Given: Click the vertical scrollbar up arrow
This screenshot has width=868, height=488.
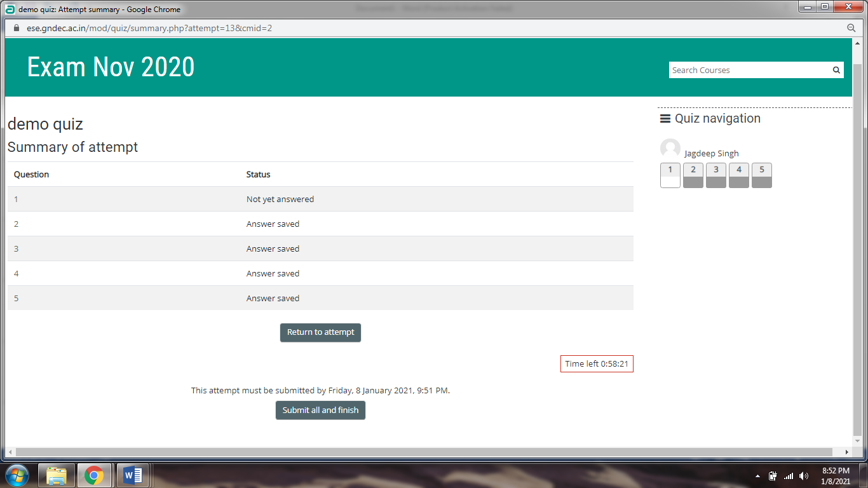Looking at the screenshot, I should pyautogui.click(x=858, y=43).
